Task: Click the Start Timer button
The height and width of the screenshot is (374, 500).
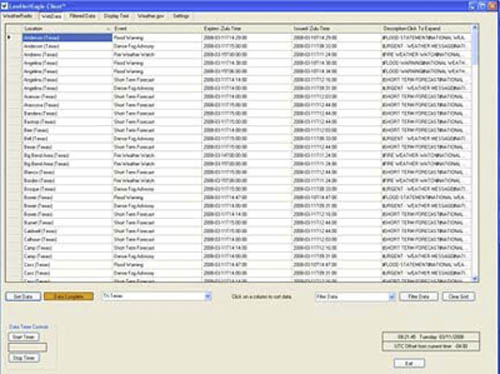Action: pyautogui.click(x=24, y=337)
